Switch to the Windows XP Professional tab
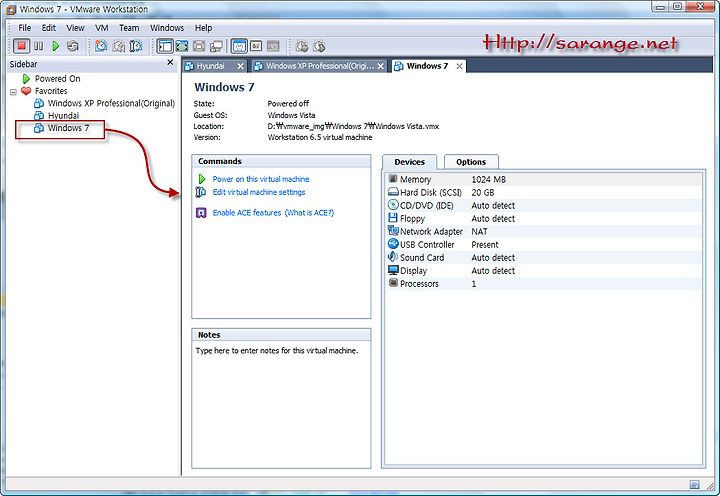 point(320,66)
